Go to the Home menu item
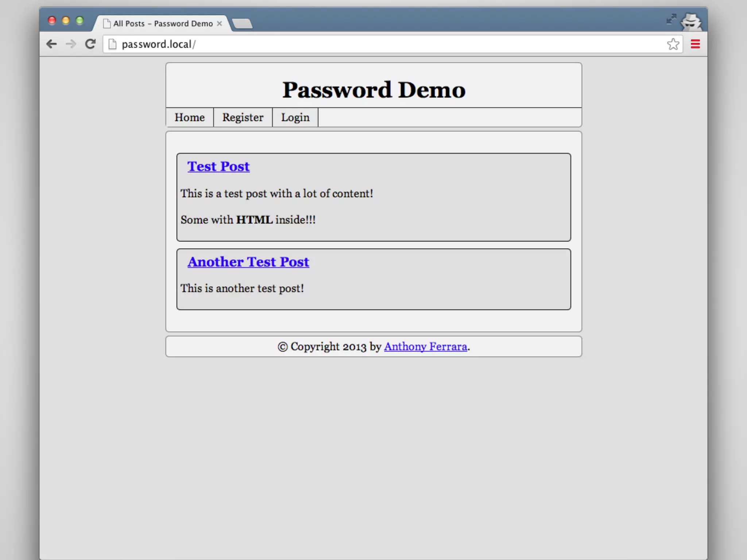This screenshot has width=747, height=560. tap(189, 117)
